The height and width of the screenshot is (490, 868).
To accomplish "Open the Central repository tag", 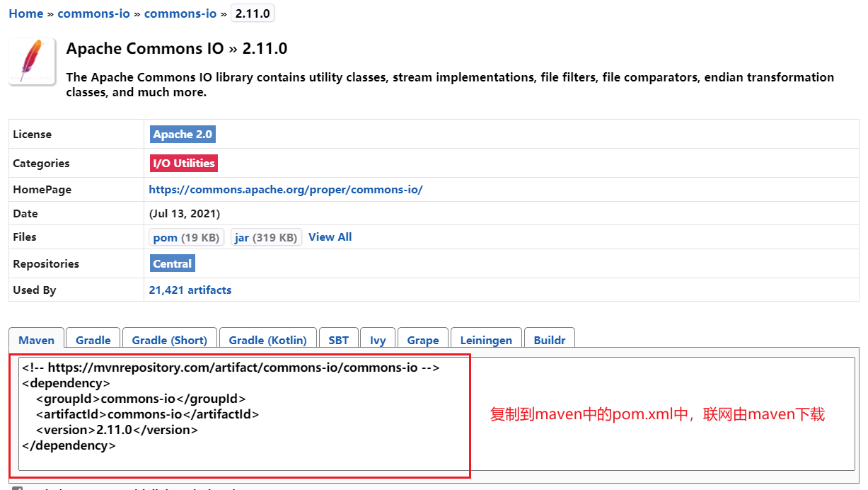I will [x=172, y=263].
